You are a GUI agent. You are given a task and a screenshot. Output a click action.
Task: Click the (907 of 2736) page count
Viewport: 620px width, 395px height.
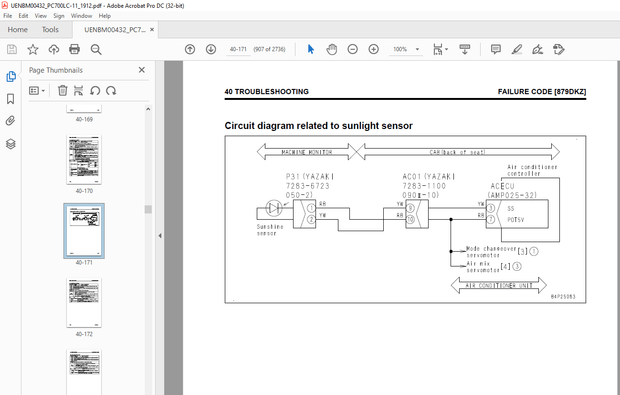coord(269,49)
